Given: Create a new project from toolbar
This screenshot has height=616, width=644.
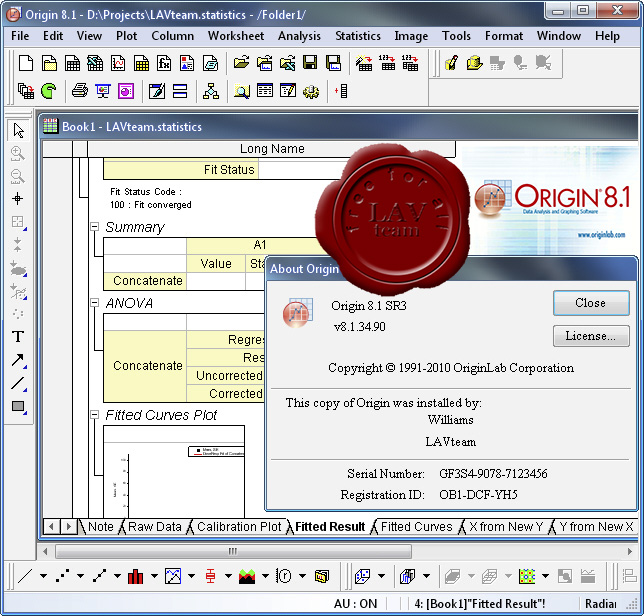Looking at the screenshot, I should 26,63.
